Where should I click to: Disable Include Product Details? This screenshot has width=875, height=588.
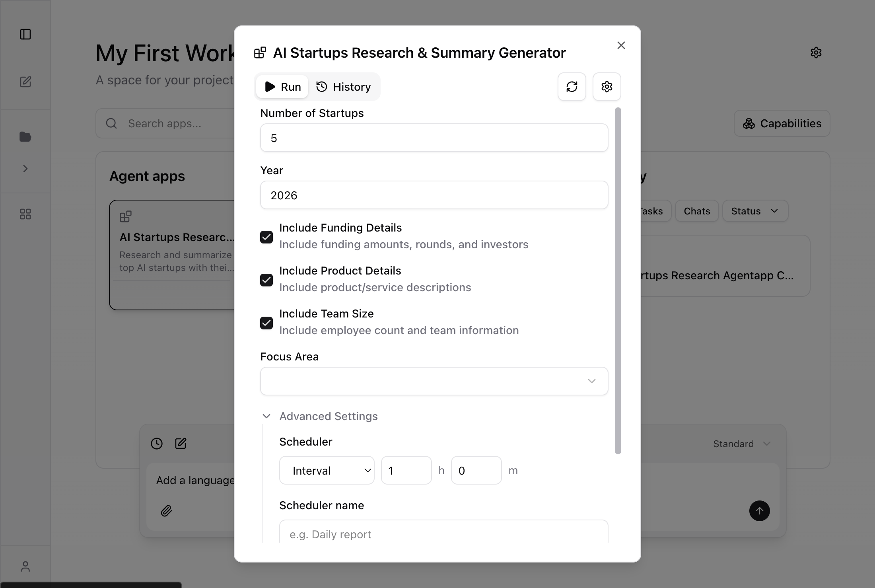(266, 280)
